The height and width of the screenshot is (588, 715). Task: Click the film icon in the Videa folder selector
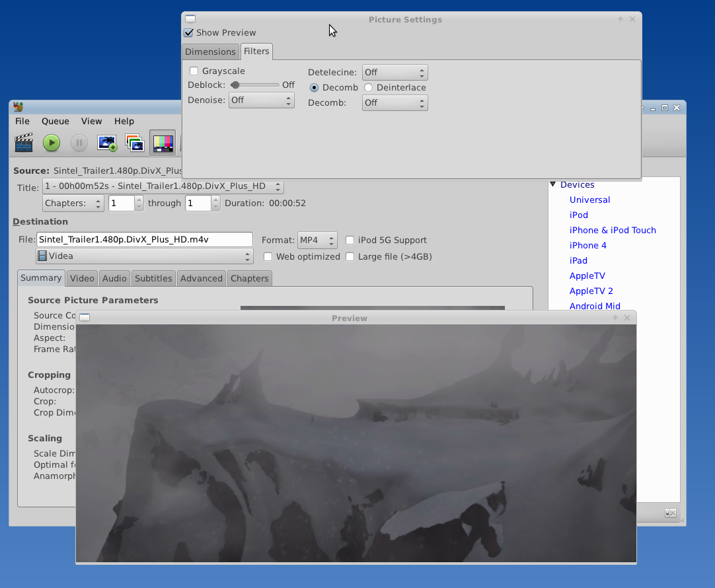(x=42, y=256)
